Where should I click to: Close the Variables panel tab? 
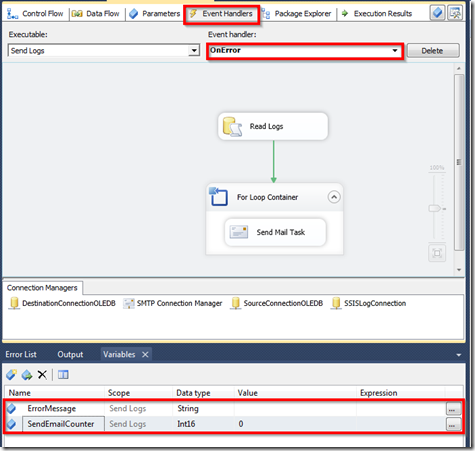tap(145, 355)
